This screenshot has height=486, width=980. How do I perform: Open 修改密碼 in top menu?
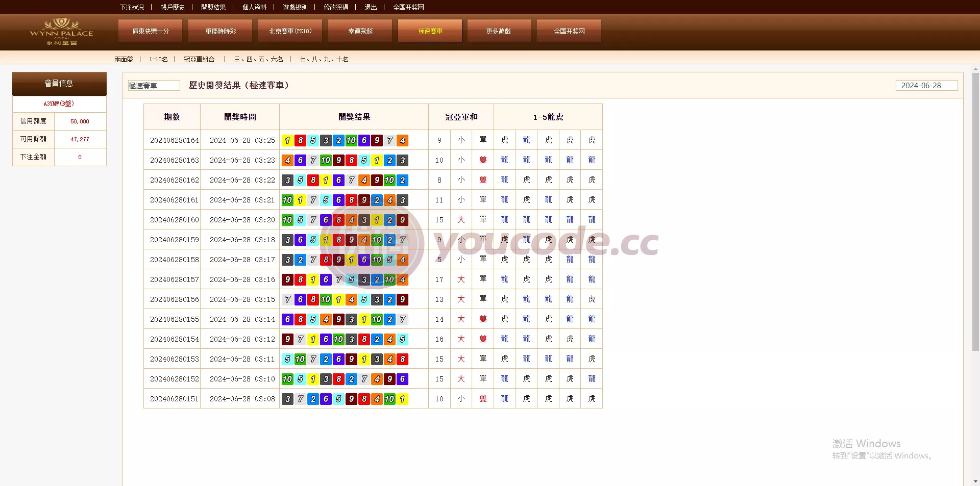click(x=336, y=7)
